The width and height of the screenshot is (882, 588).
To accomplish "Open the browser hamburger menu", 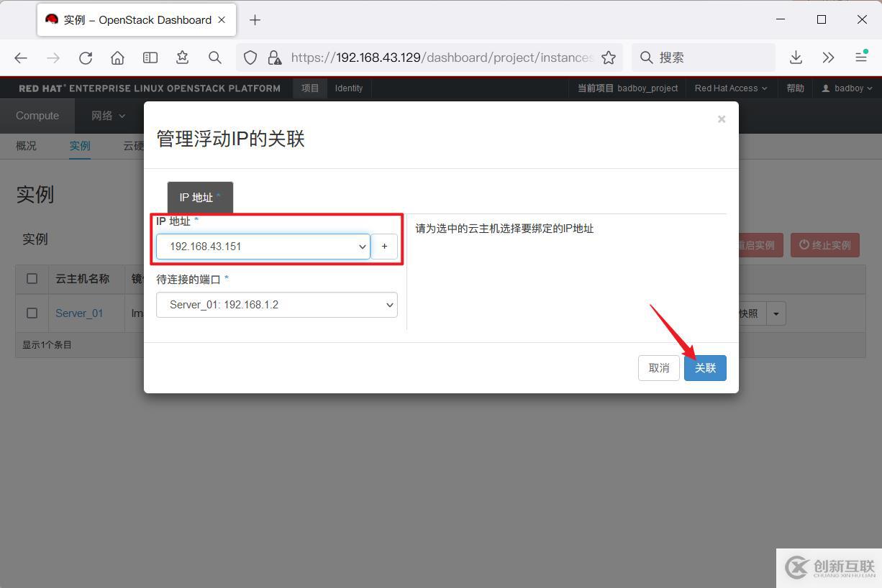I will click(860, 58).
